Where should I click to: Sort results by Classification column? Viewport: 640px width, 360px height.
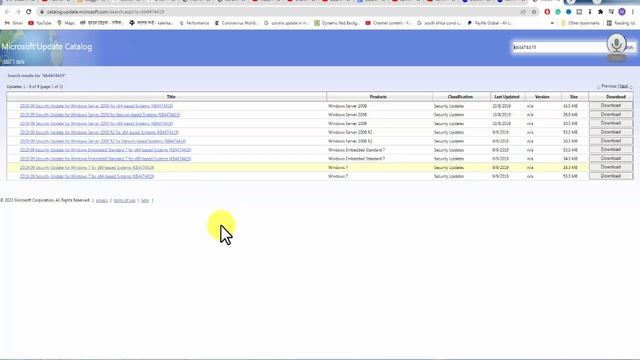[460, 97]
